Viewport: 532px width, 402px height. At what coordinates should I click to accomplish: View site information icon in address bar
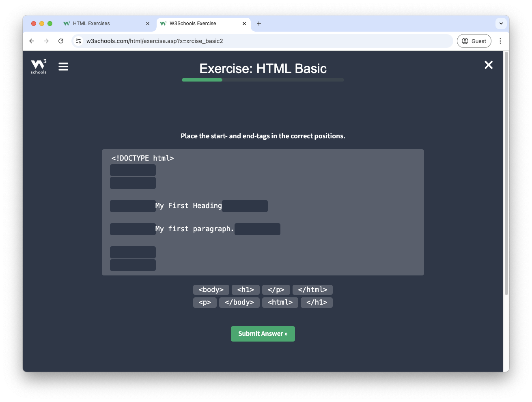(79, 41)
